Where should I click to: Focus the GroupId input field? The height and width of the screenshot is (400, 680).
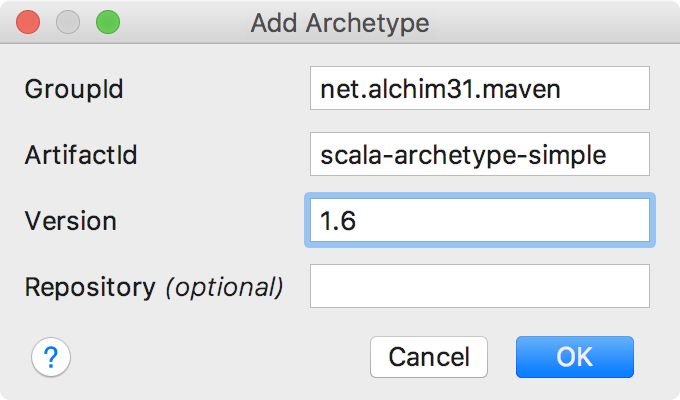[480, 88]
